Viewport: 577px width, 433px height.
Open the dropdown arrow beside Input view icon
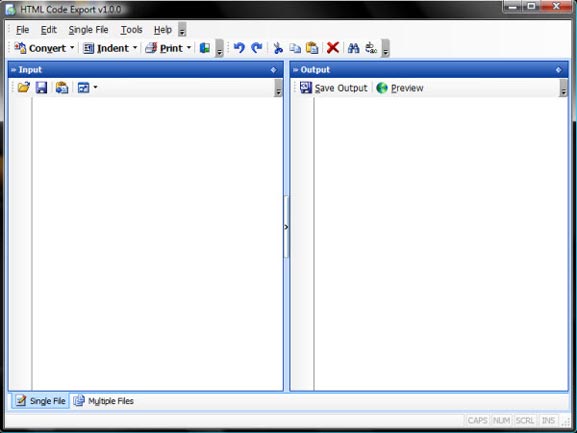pyautogui.click(x=95, y=88)
